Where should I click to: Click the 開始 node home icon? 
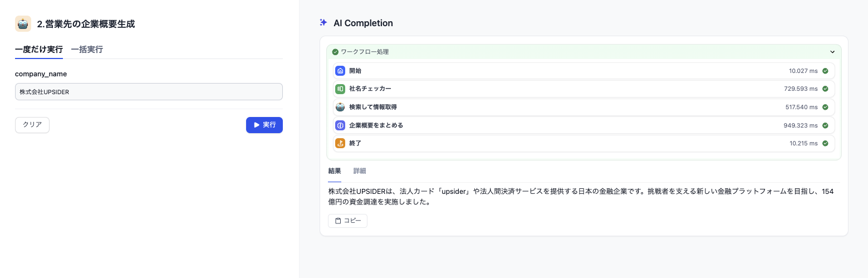tap(340, 71)
